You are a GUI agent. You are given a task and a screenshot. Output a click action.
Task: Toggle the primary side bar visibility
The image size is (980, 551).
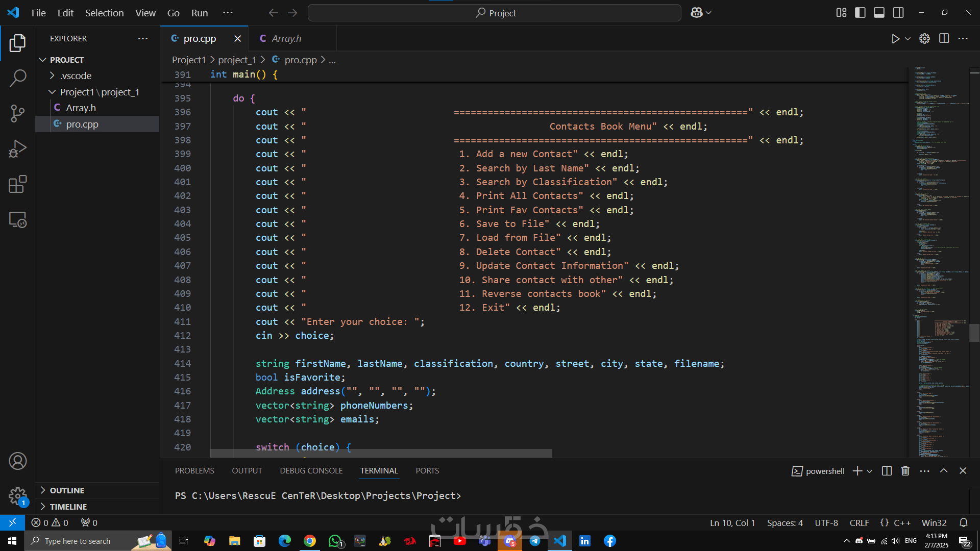(x=860, y=13)
